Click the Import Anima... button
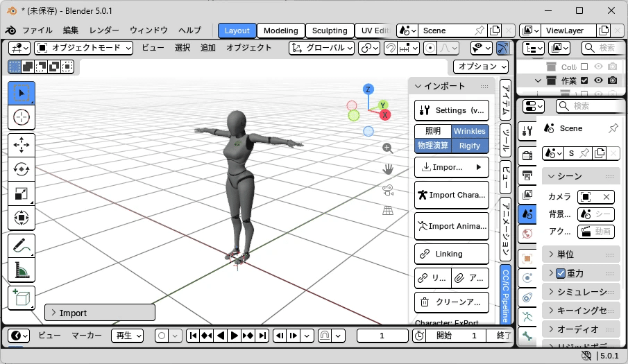Image resolution: width=628 pixels, height=364 pixels. pyautogui.click(x=451, y=227)
